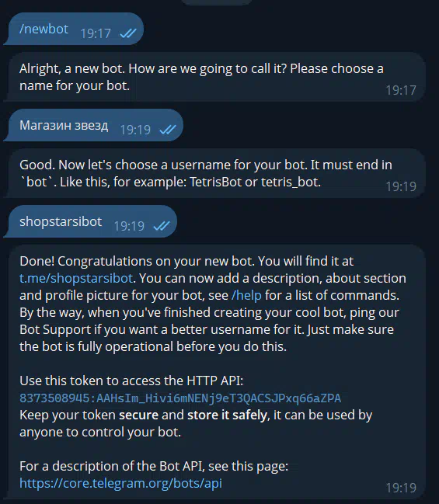Open the t.me/shopstarsibot link
Viewport: 439px width, 504px height.
tap(76, 278)
